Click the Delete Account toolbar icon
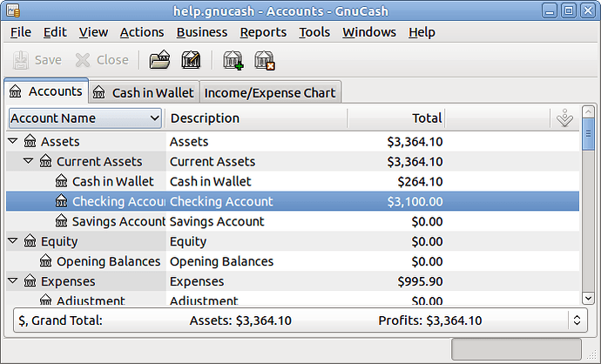 pyautogui.click(x=264, y=60)
